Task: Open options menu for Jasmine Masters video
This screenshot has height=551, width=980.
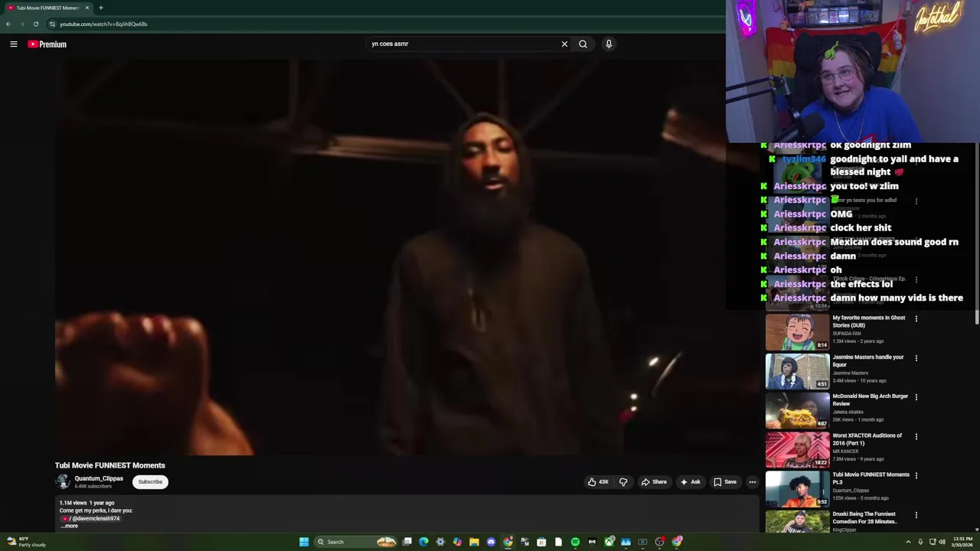Action: pyautogui.click(x=916, y=358)
